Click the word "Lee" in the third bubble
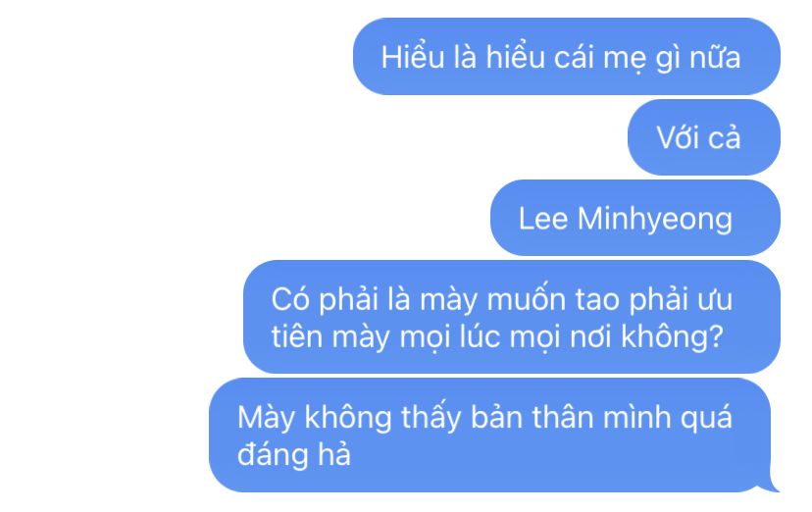 542,219
